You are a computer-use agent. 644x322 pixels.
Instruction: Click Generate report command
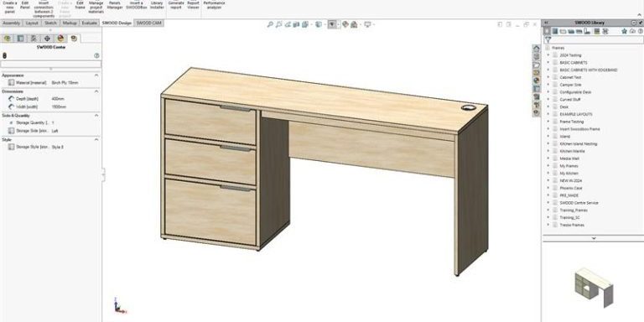tap(176, 5)
